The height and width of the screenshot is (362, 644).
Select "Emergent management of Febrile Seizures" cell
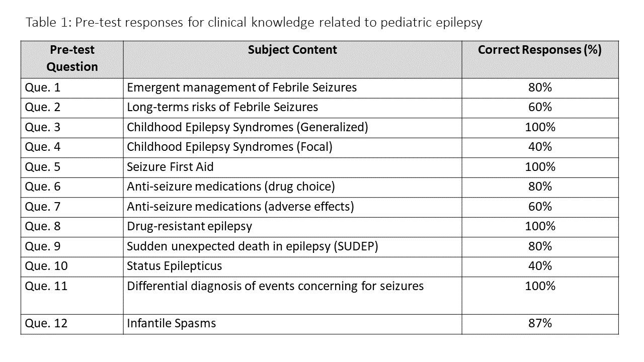coord(242,87)
